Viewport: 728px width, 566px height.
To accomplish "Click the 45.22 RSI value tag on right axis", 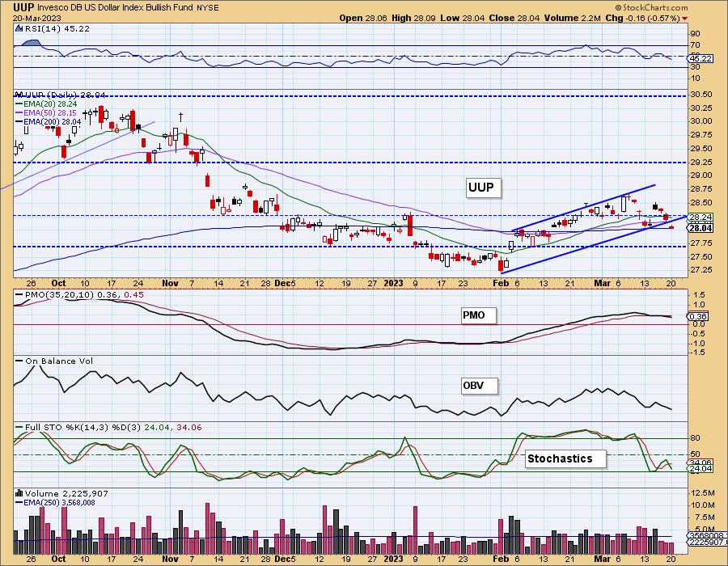I will (700, 58).
